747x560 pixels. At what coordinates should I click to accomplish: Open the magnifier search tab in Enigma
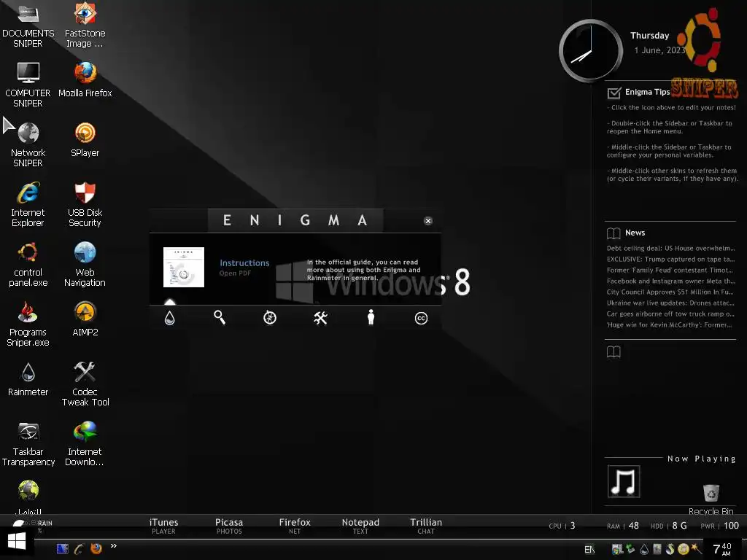pyautogui.click(x=220, y=317)
